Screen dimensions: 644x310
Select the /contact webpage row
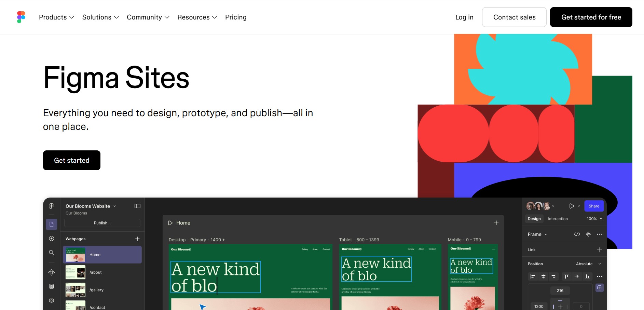(x=102, y=306)
